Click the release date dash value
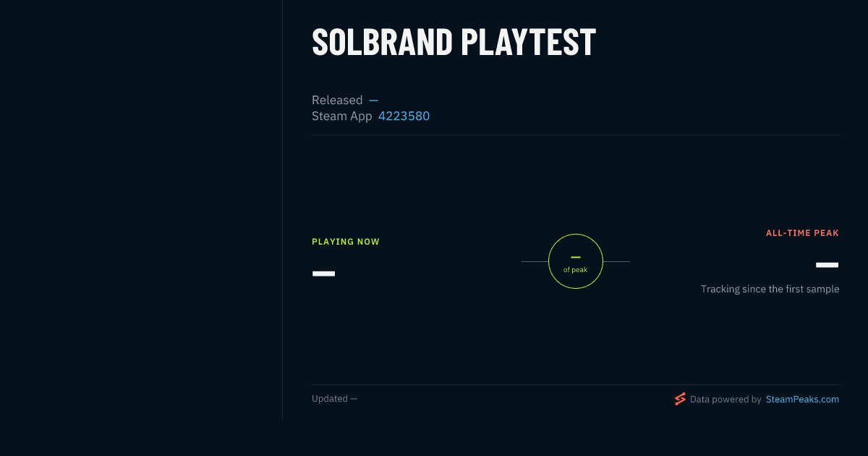This screenshot has height=456, width=868. 373,100
